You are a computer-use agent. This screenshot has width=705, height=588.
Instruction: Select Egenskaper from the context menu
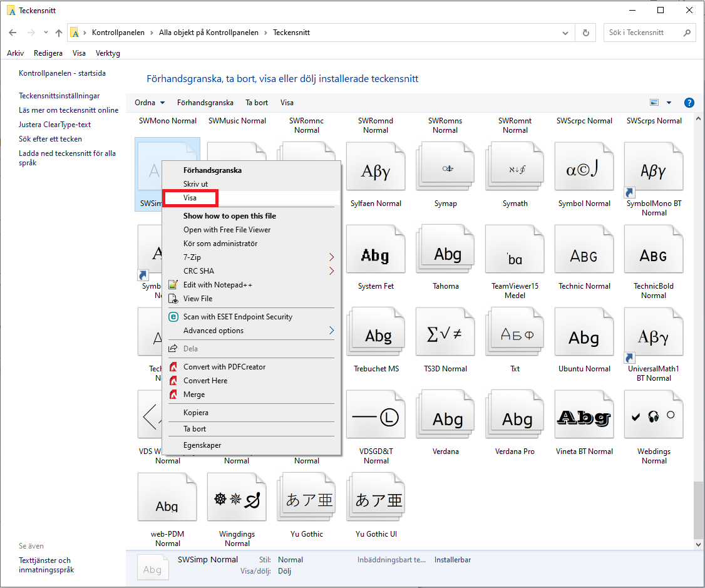pos(202,445)
